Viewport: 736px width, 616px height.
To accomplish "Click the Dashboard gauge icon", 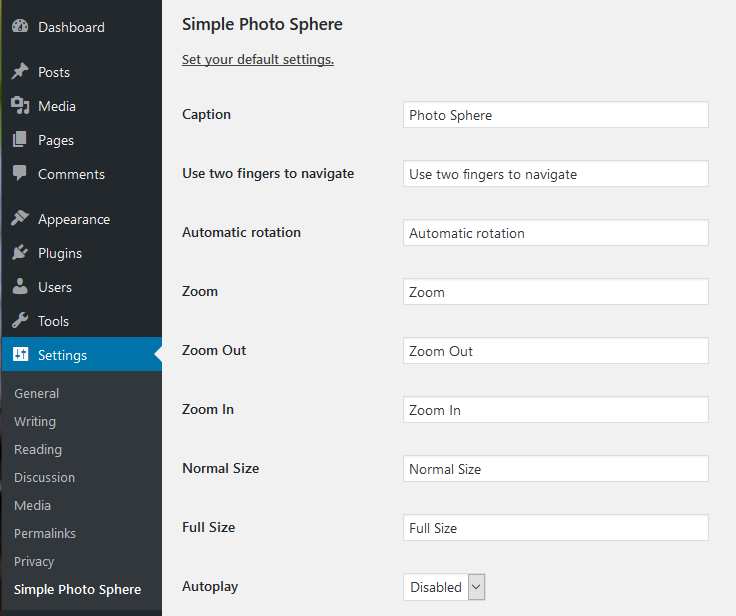I will pyautogui.click(x=20, y=26).
